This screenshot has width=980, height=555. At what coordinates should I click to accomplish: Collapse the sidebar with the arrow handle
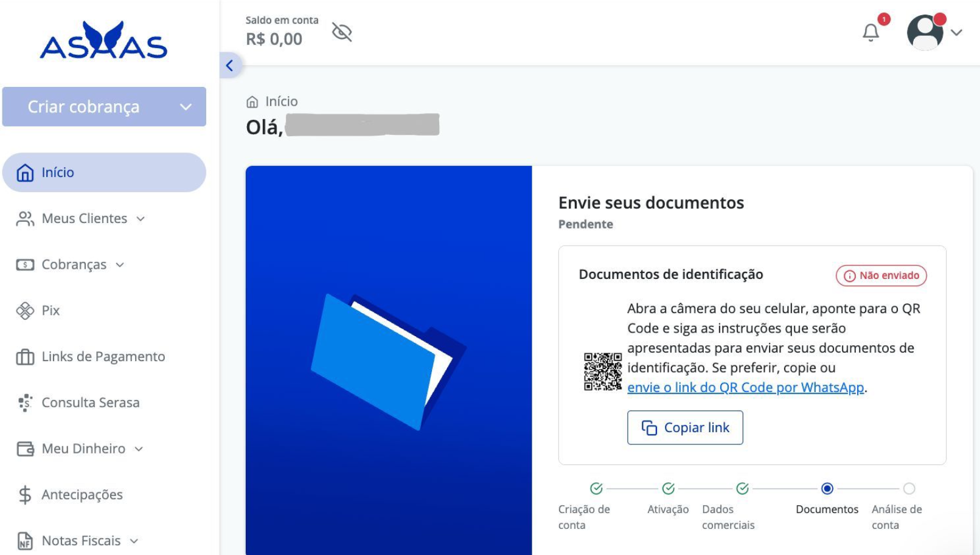click(230, 66)
